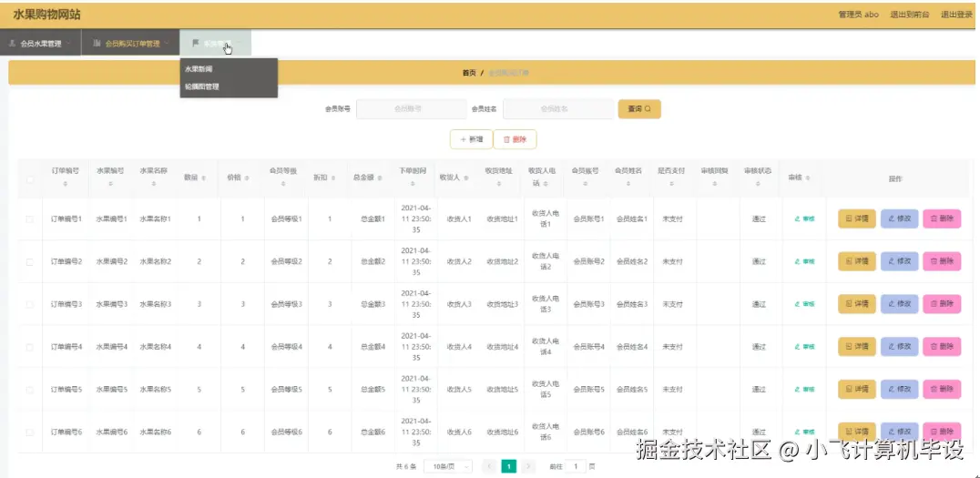Image resolution: width=980 pixels, height=478 pixels.
Task: Click 修改 for order 订单编号1
Action: pos(899,219)
